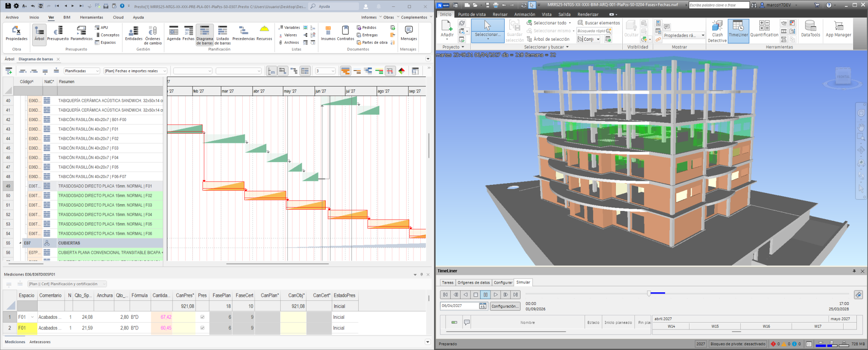Click the Añadir file icon in Navisworks
Image resolution: width=868 pixels, height=350 pixels.
447,26
